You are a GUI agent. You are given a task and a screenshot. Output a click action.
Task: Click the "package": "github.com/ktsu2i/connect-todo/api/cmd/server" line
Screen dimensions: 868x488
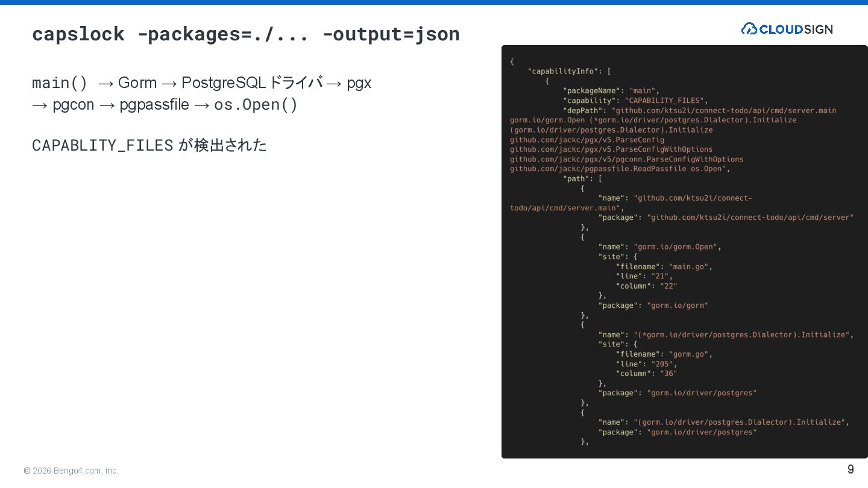coord(726,217)
